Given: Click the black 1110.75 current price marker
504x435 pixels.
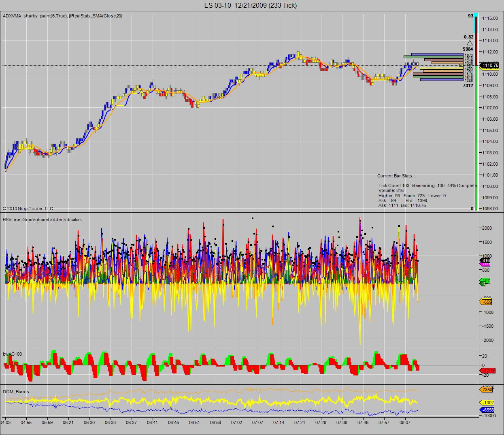Looking at the screenshot, I should click(489, 65).
